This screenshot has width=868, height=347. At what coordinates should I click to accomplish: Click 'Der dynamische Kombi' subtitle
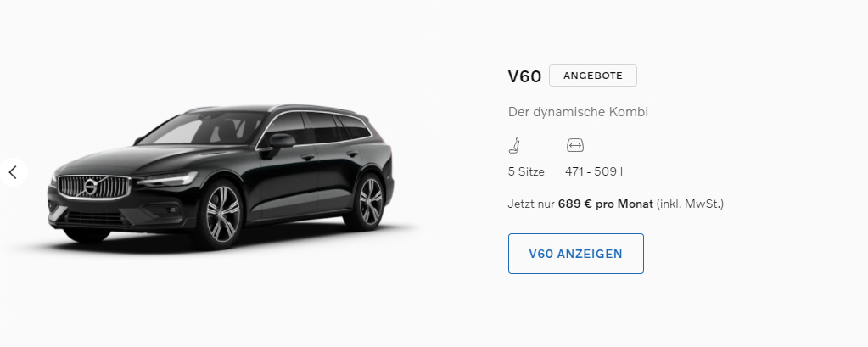[x=578, y=112]
